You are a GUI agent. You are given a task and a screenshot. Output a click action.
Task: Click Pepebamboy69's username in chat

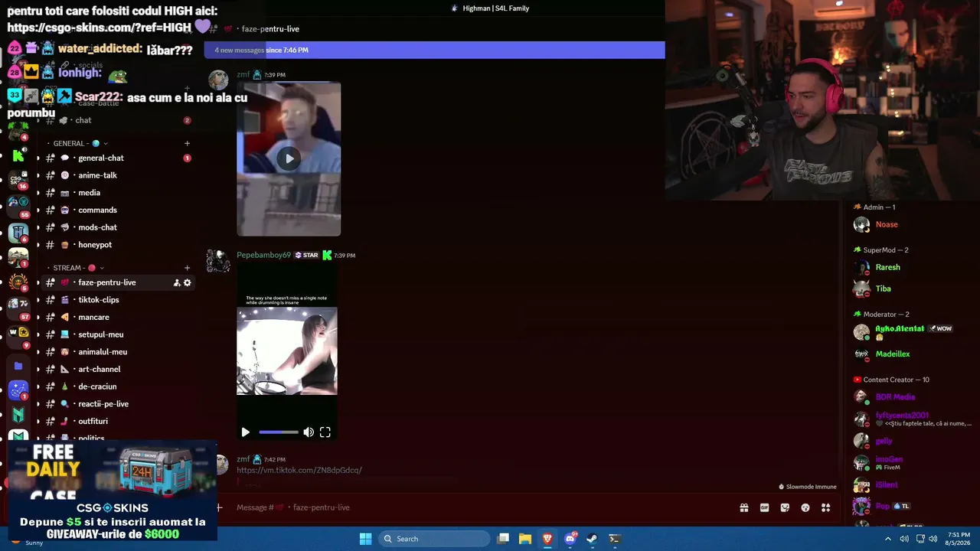click(x=263, y=255)
